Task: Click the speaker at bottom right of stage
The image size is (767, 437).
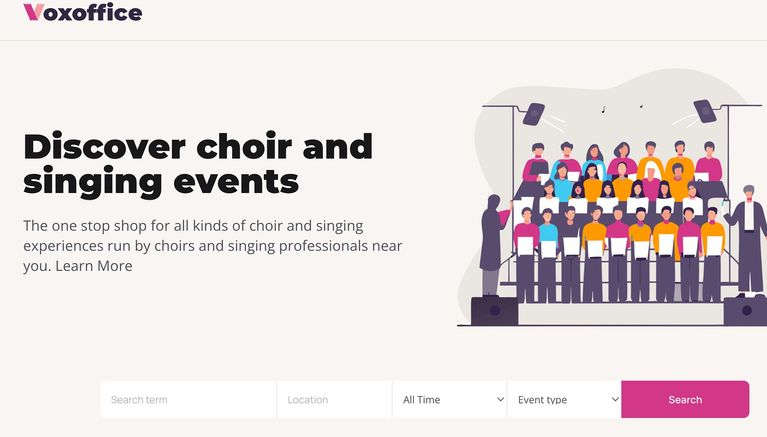Action: pyautogui.click(x=744, y=310)
